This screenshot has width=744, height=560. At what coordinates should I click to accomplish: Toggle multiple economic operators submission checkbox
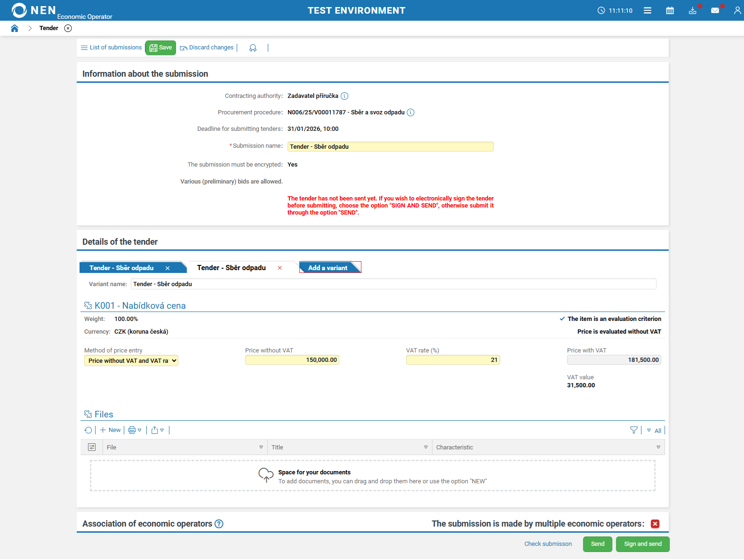coord(655,524)
